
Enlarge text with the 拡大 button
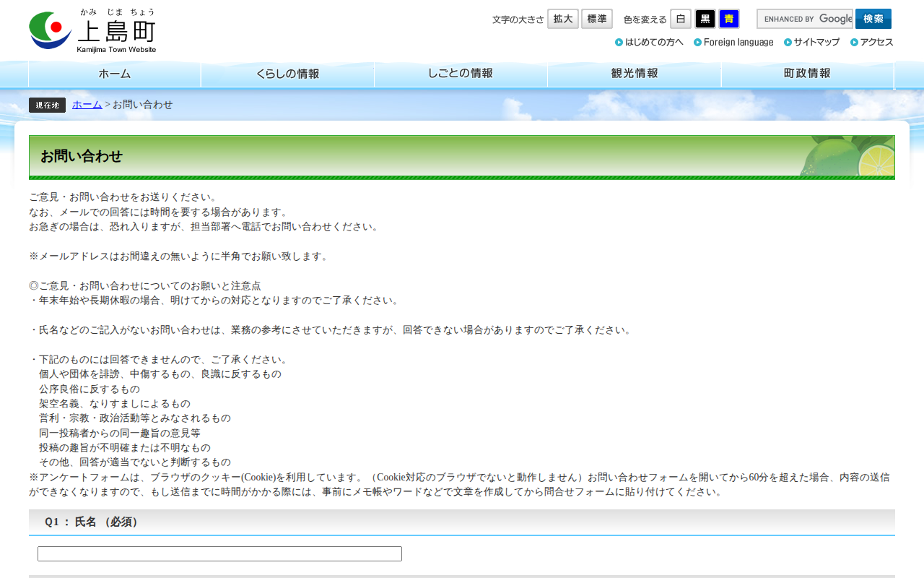[563, 19]
